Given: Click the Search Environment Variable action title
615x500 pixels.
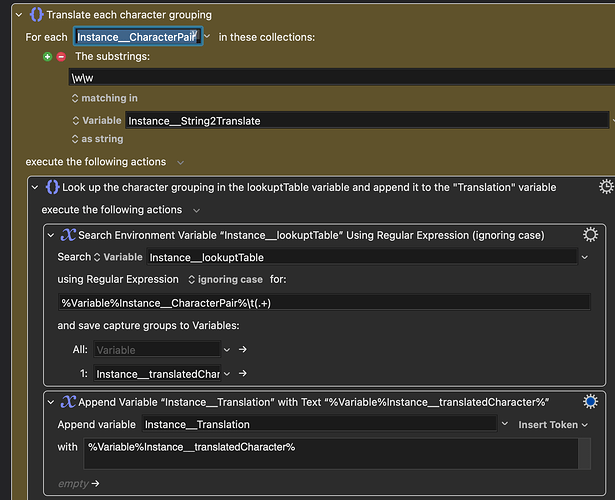Looking at the screenshot, I should tap(311, 235).
